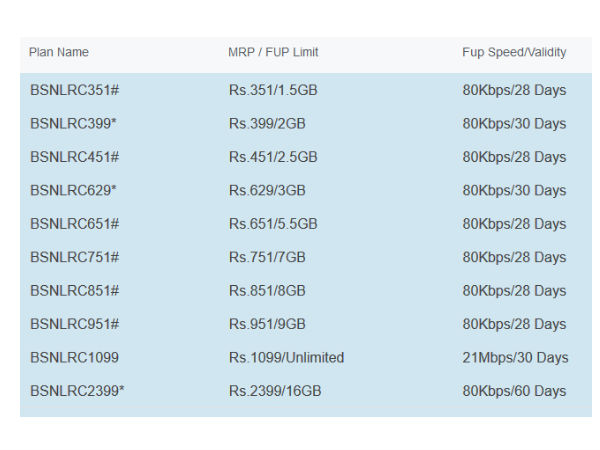The height and width of the screenshot is (450, 600).
Task: Select the Rs.1099/Unlimited cell
Action: coord(286,357)
